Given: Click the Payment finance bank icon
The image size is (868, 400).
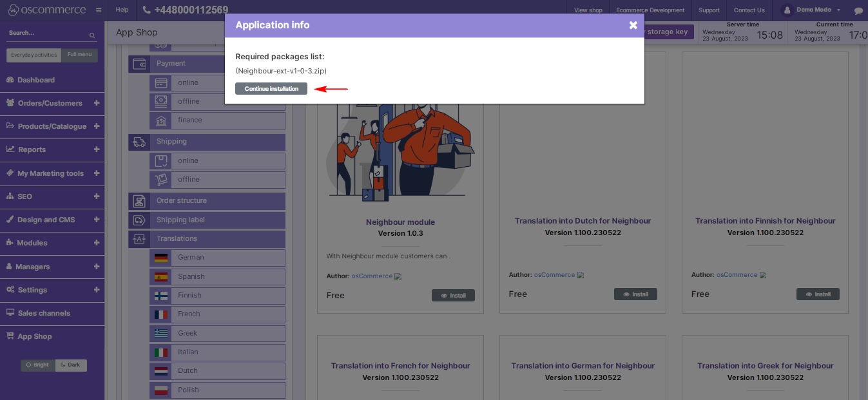Looking at the screenshot, I should (x=161, y=120).
